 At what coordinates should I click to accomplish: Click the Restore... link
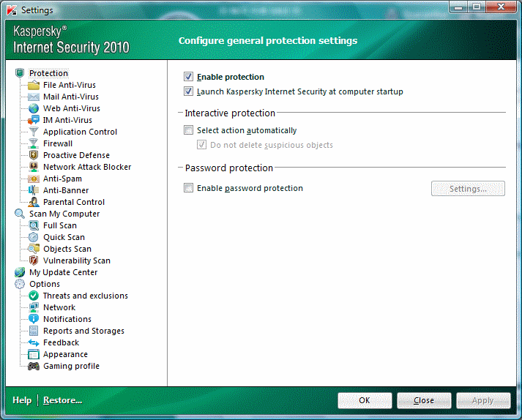[x=62, y=400]
